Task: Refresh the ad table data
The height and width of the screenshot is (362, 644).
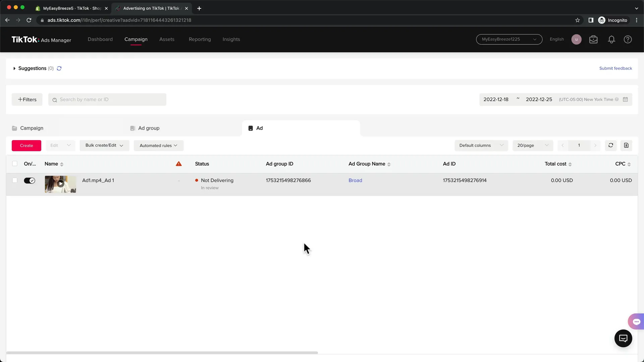Action: (611, 145)
